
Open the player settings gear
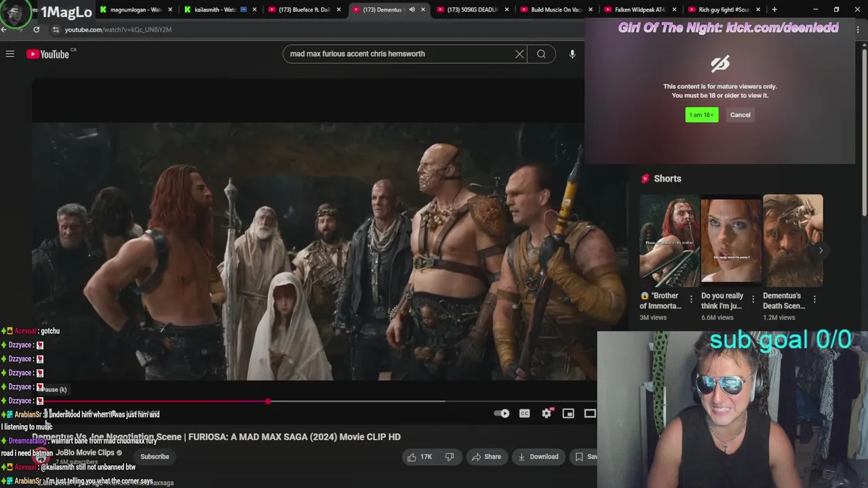[547, 413]
